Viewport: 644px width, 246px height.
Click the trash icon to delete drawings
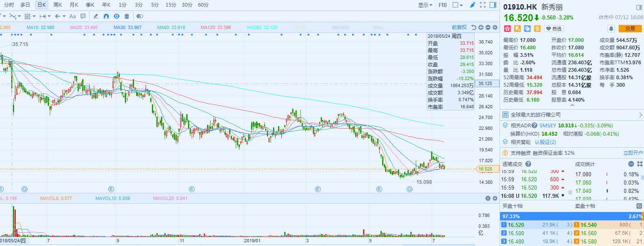coord(127,17)
